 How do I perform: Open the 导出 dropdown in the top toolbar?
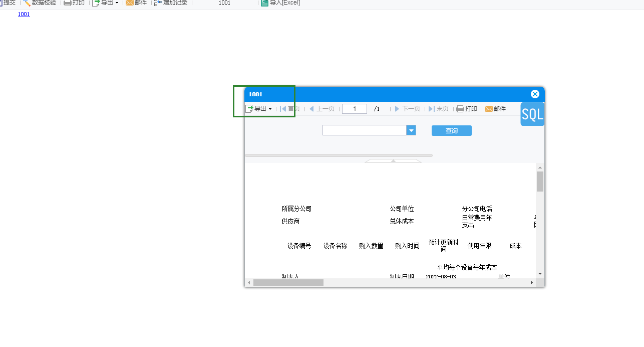pyautogui.click(x=106, y=3)
